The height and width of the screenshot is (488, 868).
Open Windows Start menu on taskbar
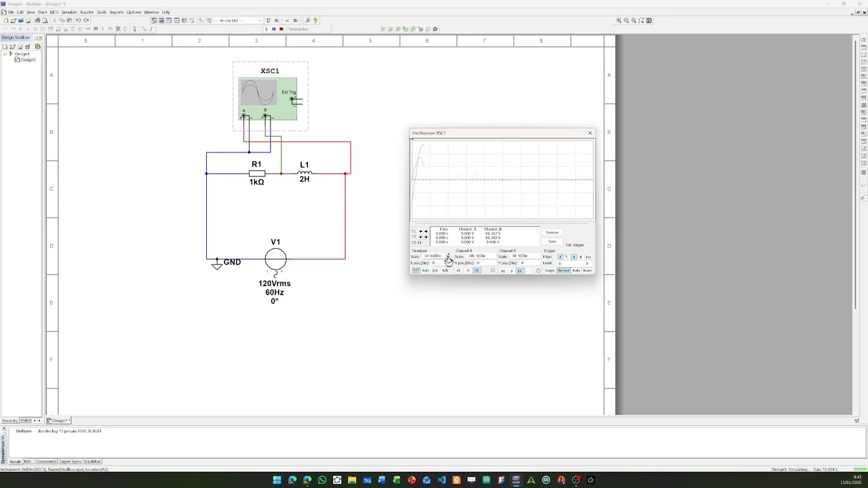277,480
